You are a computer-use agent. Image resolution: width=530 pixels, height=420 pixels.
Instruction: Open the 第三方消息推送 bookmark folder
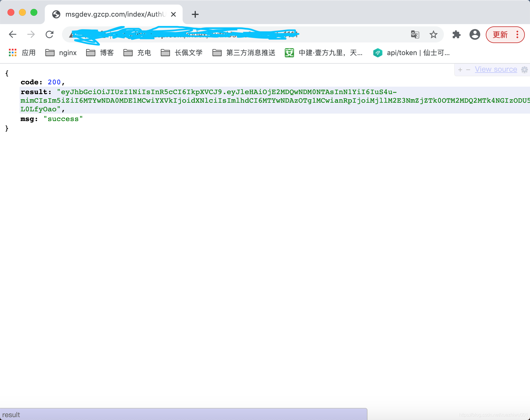click(244, 53)
